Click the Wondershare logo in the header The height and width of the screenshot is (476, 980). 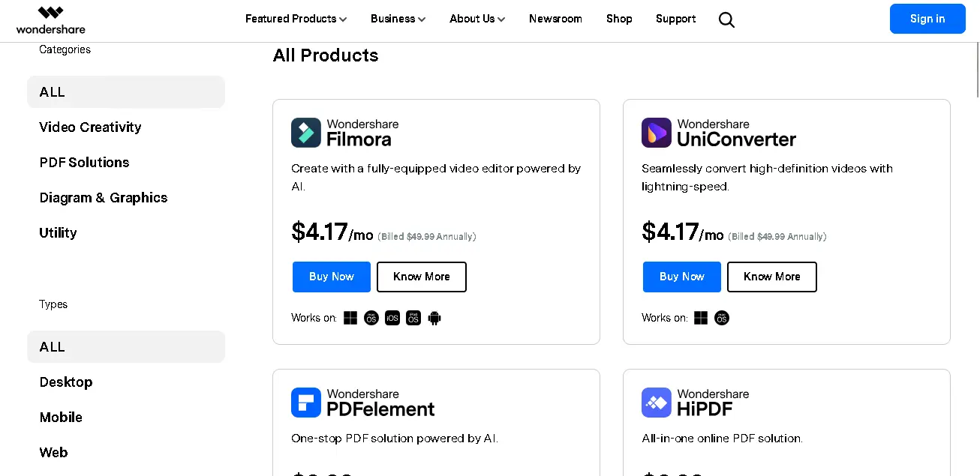pos(50,19)
